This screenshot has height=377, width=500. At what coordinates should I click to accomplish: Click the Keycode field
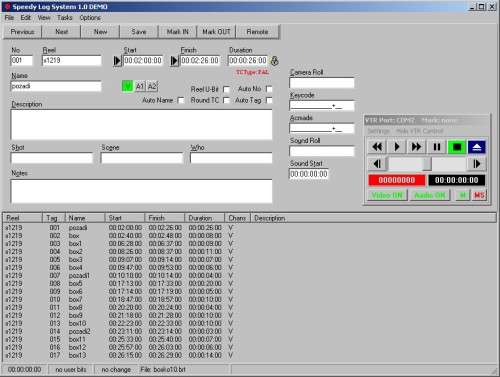322,105
